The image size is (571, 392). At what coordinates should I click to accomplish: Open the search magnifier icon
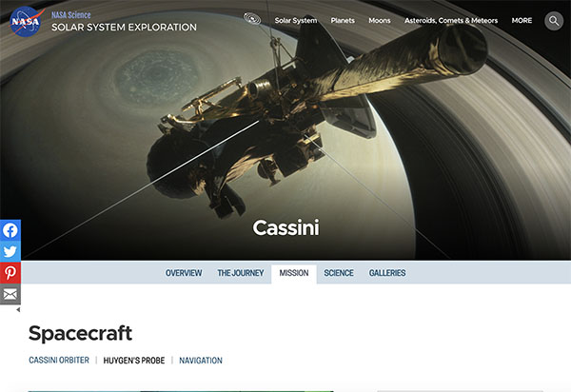click(x=554, y=20)
